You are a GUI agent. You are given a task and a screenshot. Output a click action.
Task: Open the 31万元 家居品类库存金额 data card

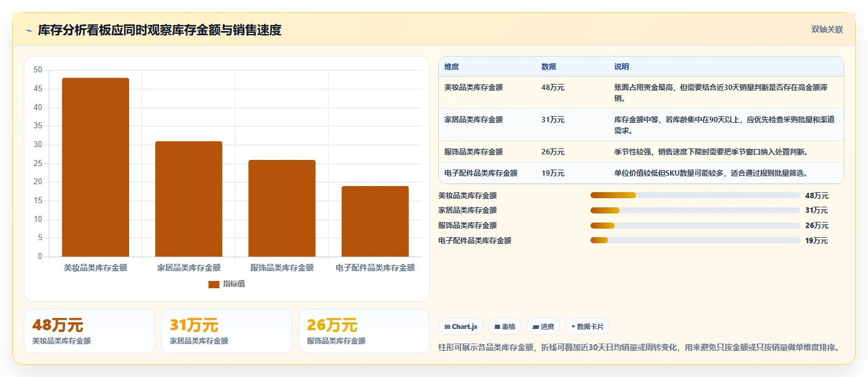(226, 331)
